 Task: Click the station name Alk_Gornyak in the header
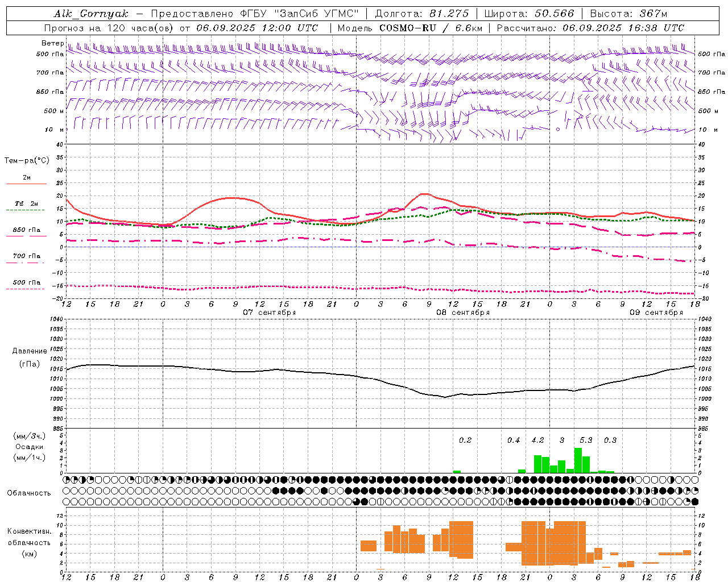click(91, 14)
